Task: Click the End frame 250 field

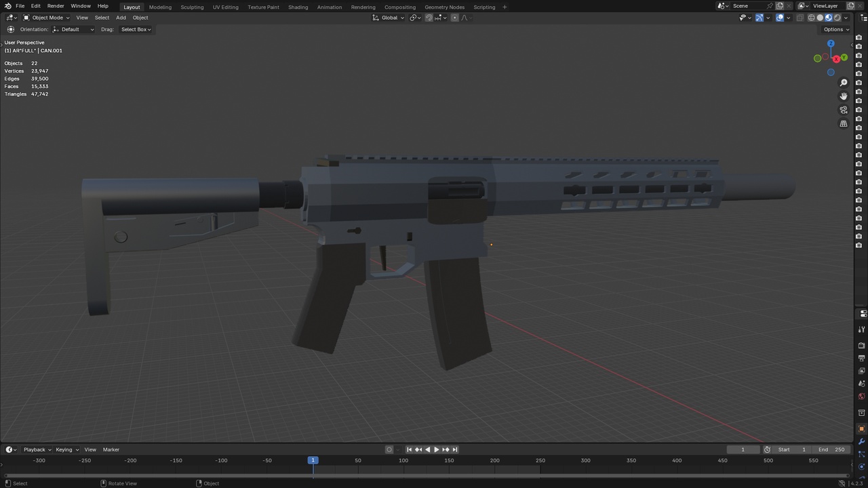Action: 831,449
